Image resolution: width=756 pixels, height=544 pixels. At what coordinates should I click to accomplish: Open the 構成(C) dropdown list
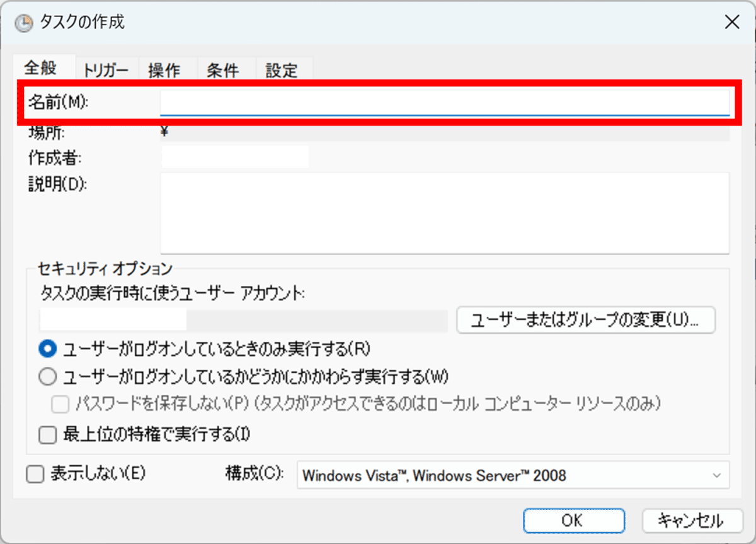pyautogui.click(x=504, y=475)
